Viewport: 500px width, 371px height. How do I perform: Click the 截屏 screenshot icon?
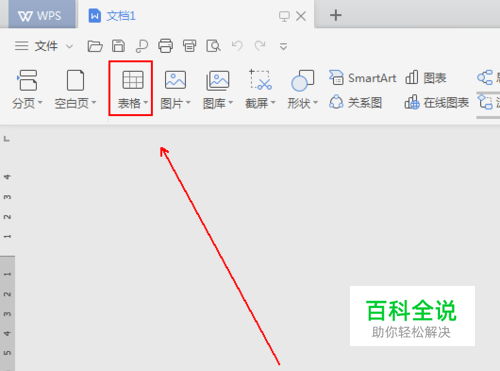point(260,80)
